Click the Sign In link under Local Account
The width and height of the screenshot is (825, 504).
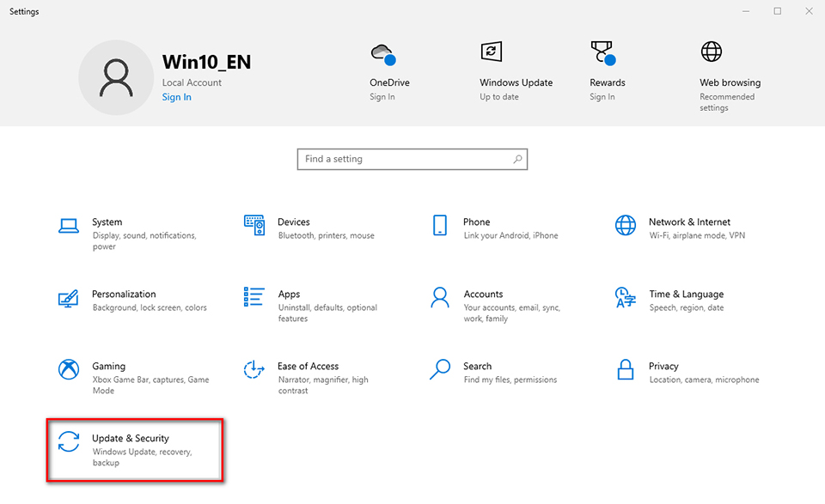click(x=177, y=97)
